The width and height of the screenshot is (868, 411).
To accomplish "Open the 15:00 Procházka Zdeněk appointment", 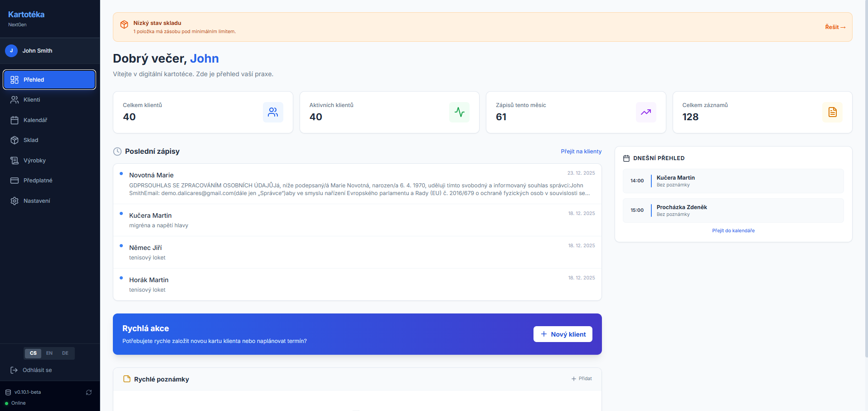I will pos(733,210).
